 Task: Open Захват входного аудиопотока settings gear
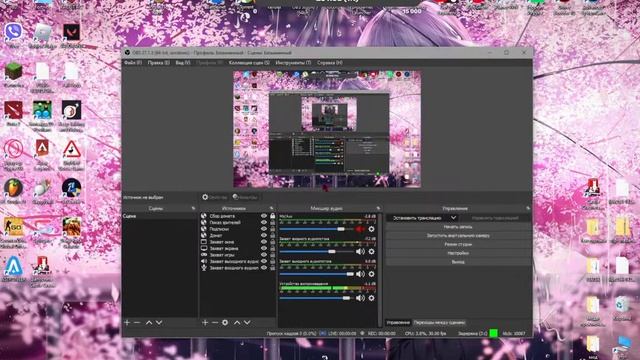click(371, 251)
